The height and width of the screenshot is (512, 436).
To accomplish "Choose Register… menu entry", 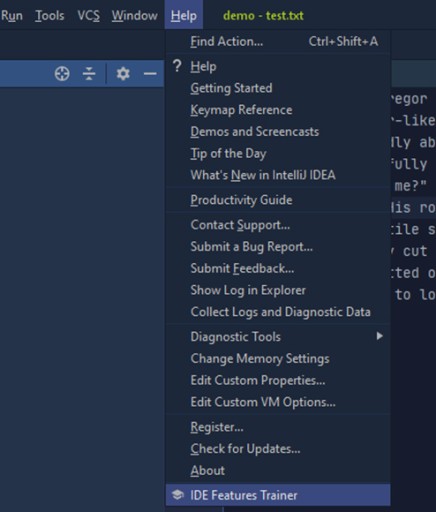I will coord(278,427).
